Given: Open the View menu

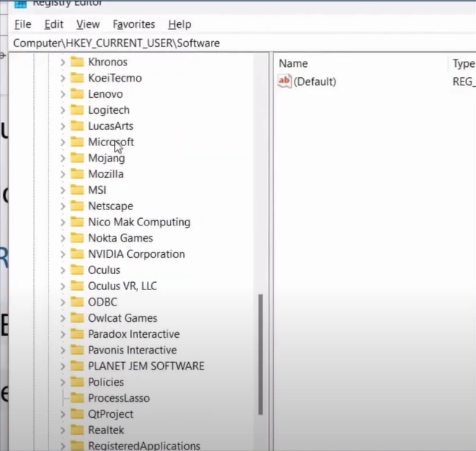Looking at the screenshot, I should [x=88, y=24].
